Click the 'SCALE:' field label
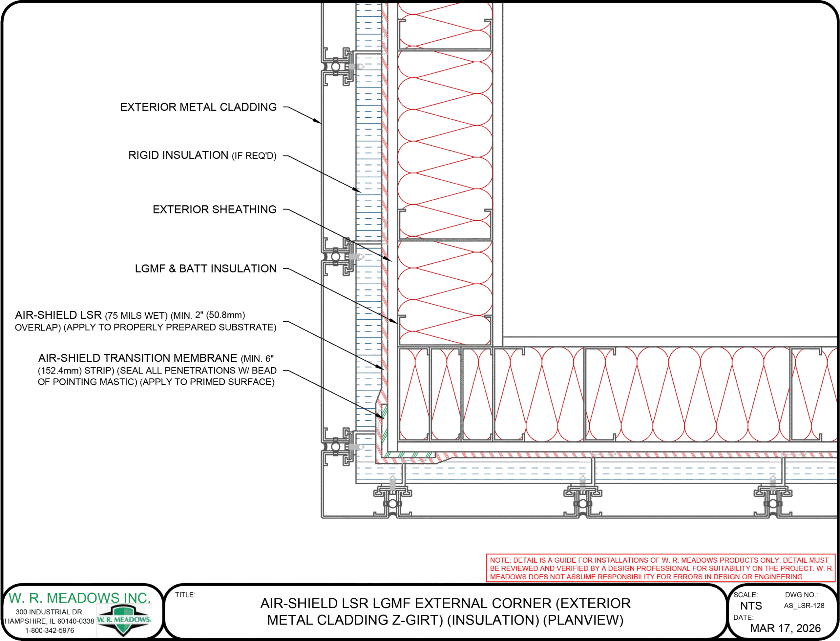 point(745,595)
